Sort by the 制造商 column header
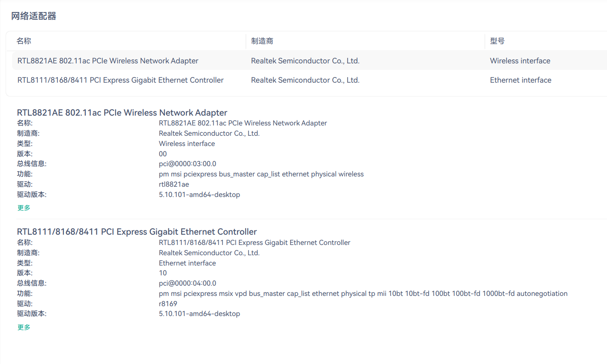 click(262, 41)
